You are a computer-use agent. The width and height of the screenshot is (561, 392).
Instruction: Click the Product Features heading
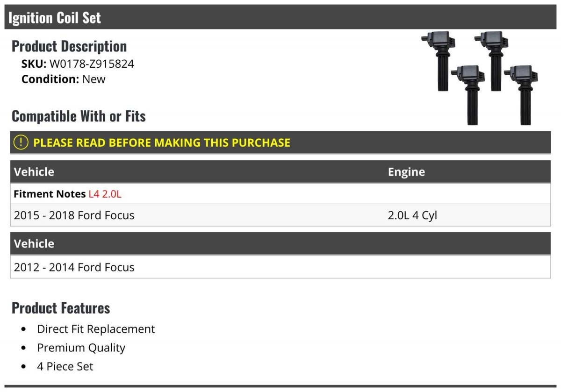(61, 308)
